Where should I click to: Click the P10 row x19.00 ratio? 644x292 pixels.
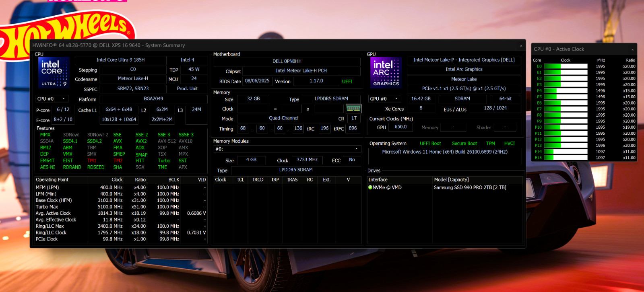coord(629,127)
